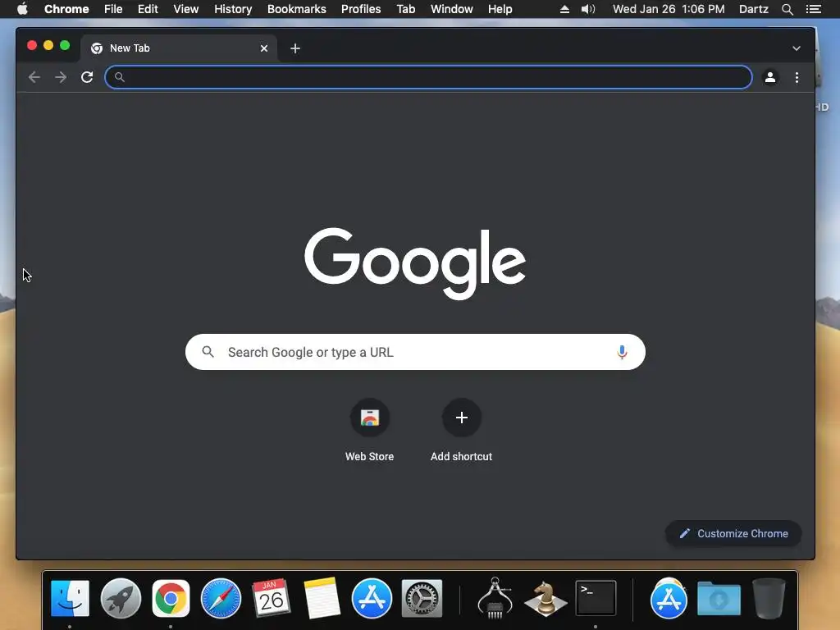840x630 pixels.
Task: Open System Information caliper icon in Dock
Action: point(495,598)
